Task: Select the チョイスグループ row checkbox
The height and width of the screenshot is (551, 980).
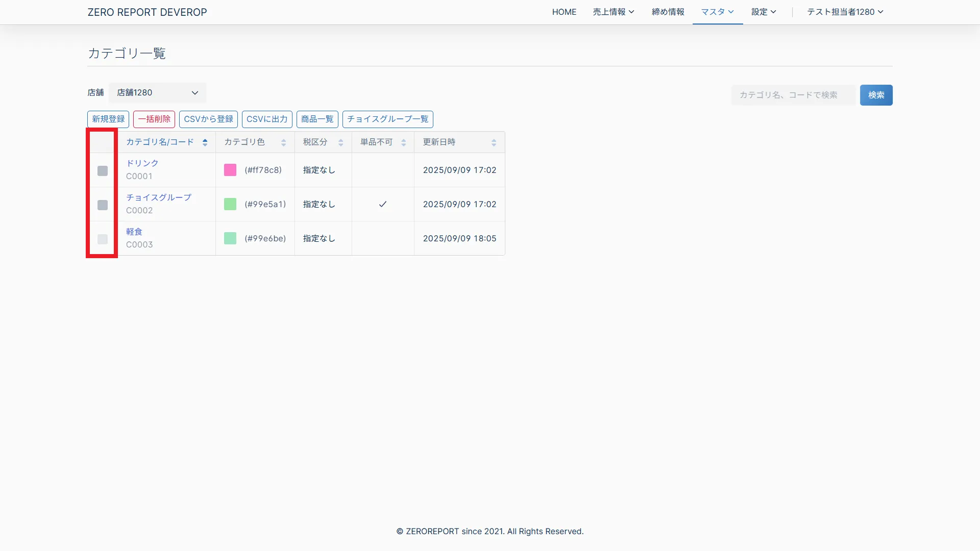Action: pyautogui.click(x=103, y=205)
